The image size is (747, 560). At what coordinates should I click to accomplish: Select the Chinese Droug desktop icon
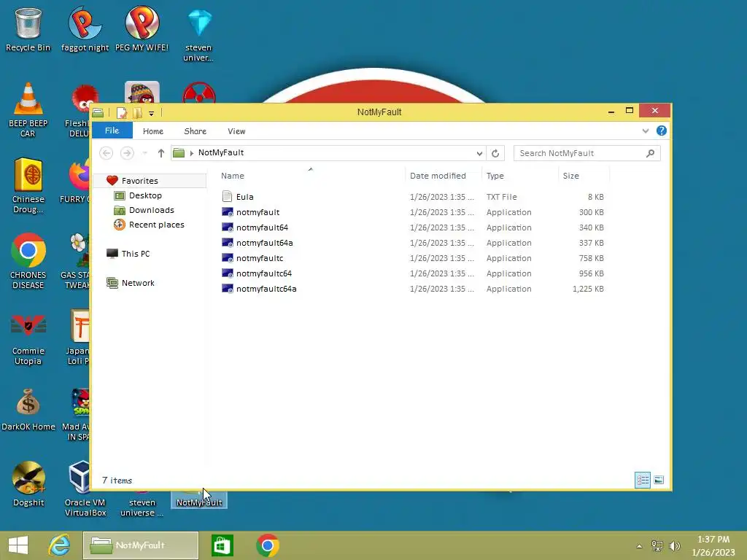(x=28, y=186)
